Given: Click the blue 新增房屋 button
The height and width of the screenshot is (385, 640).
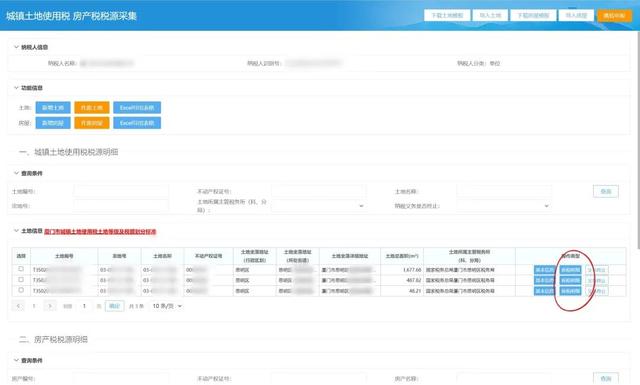Looking at the screenshot, I should [53, 123].
